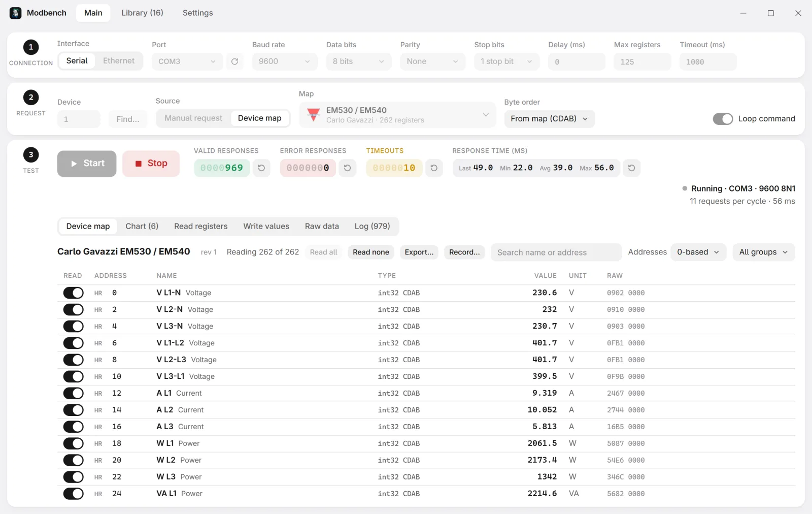The image size is (812, 514).
Task: Toggle read switch for V L3-L1 row
Action: coord(73,377)
